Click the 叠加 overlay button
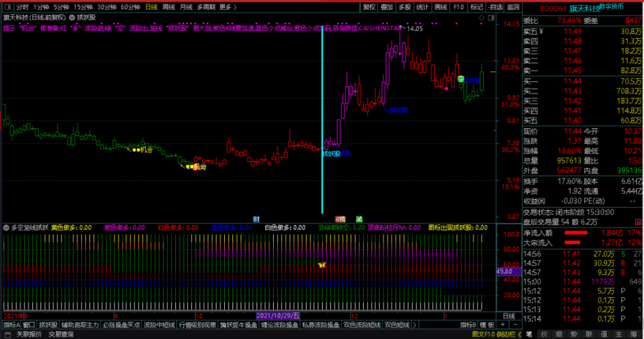 pyautogui.click(x=386, y=7)
